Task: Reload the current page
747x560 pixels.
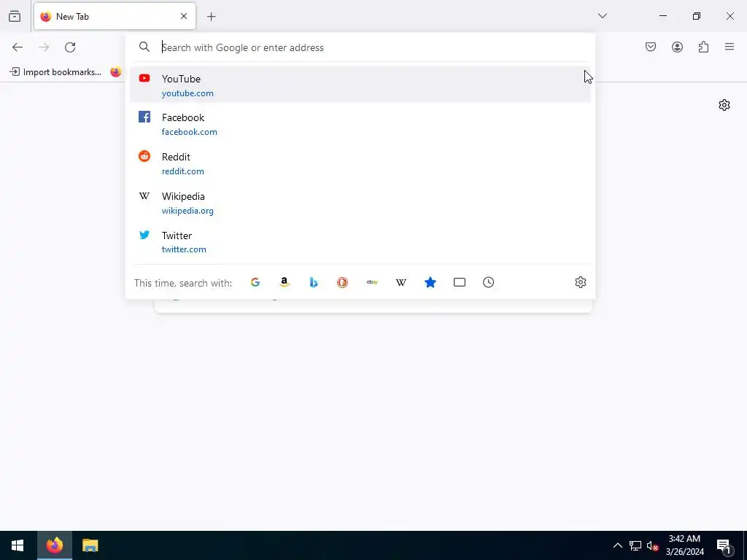Action: pyautogui.click(x=70, y=47)
